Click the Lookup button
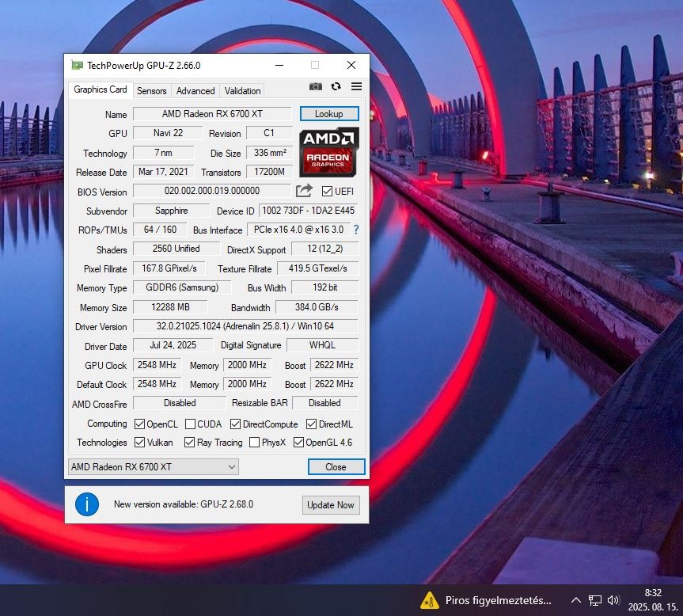 pyautogui.click(x=329, y=114)
